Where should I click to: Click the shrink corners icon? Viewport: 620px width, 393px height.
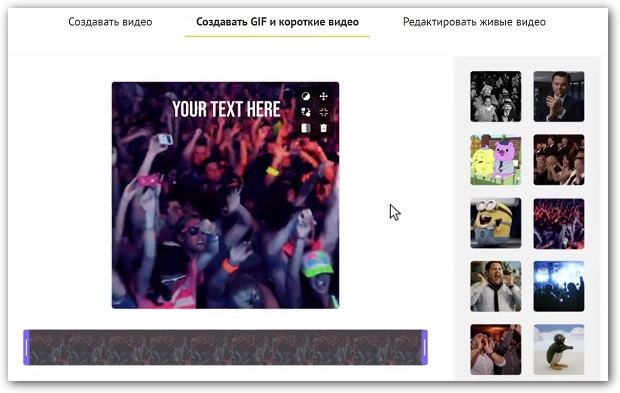[323, 112]
